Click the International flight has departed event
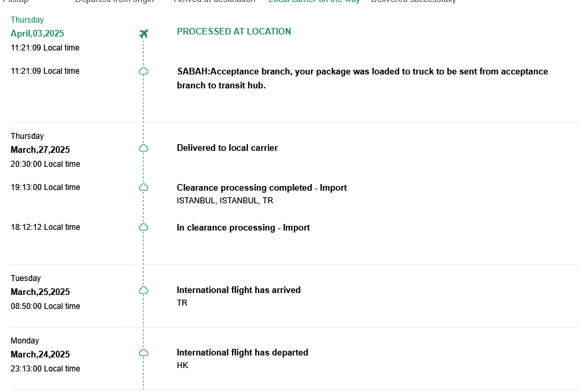The image size is (581, 392). click(x=242, y=352)
